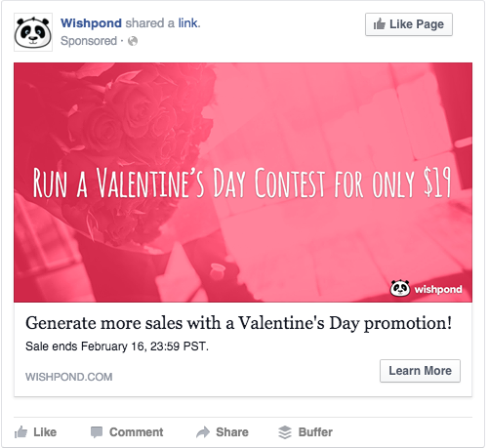The height and width of the screenshot is (448, 489).
Task: Click the Buffer stacked layers icon
Action: click(x=285, y=432)
